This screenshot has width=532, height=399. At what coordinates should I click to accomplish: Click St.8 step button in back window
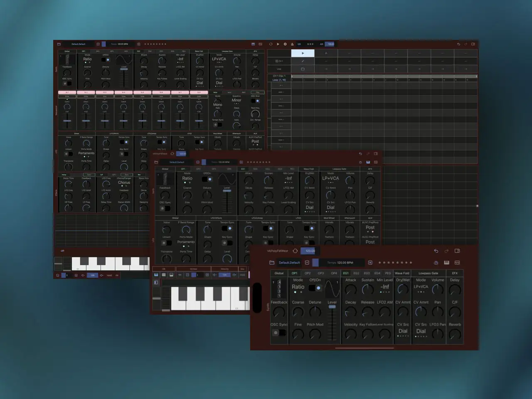(x=199, y=92)
